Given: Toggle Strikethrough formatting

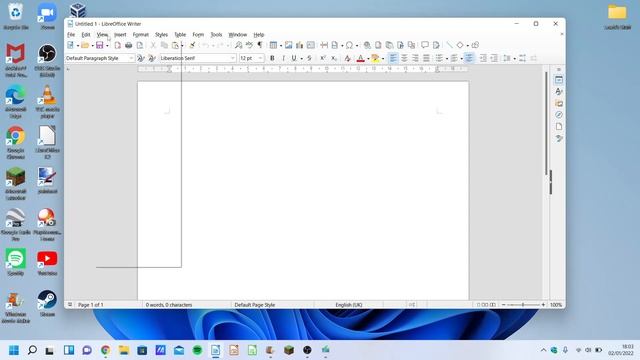Looking at the screenshot, I should pyautogui.click(x=309, y=58).
